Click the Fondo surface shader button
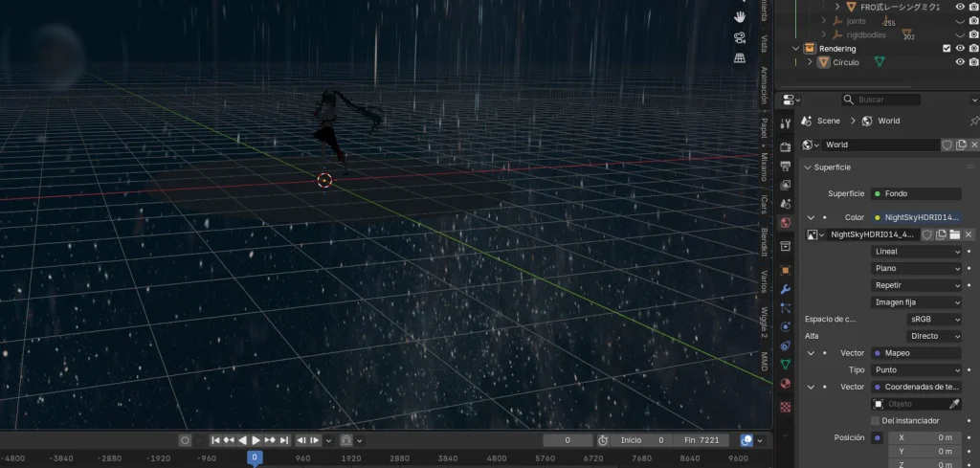 coord(916,193)
